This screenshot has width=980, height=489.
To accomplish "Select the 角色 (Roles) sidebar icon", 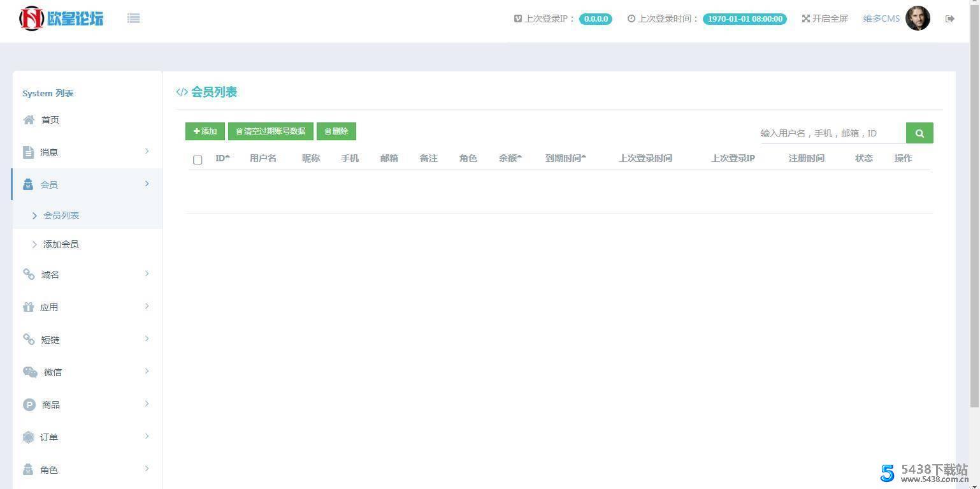I will pos(29,469).
